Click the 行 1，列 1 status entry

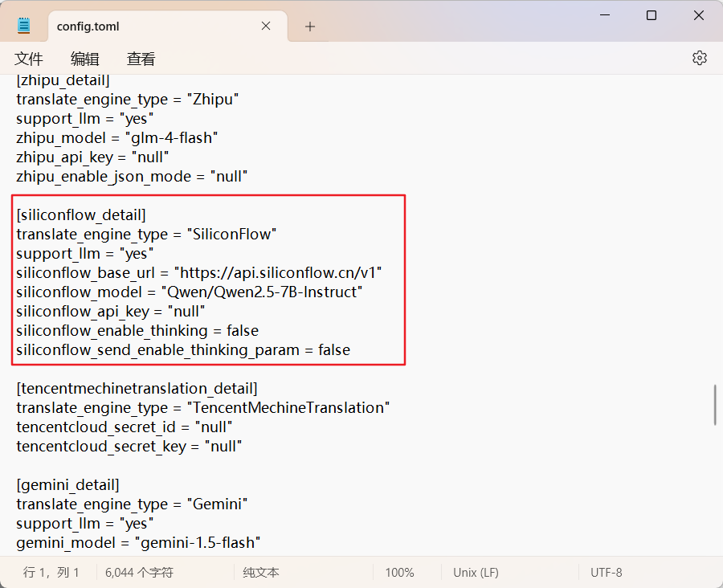coord(51,572)
